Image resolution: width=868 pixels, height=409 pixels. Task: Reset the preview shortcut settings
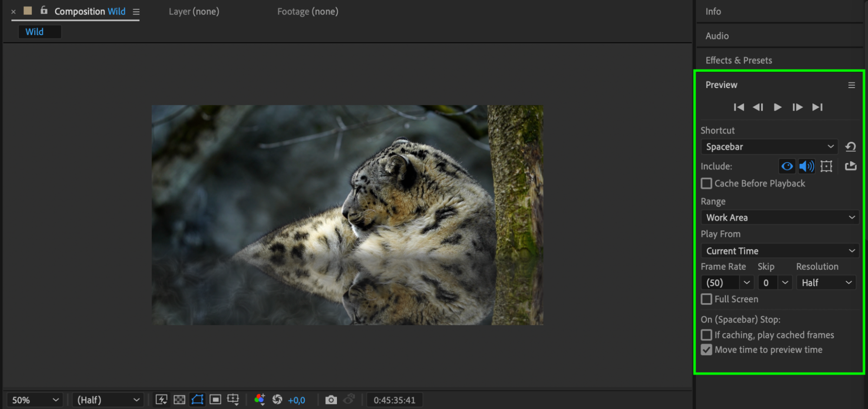850,147
